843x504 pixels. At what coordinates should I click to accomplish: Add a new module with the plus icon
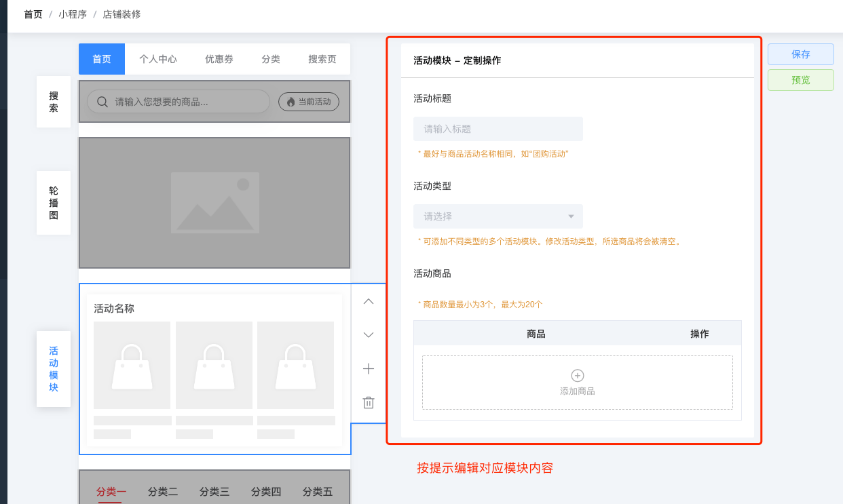369,369
